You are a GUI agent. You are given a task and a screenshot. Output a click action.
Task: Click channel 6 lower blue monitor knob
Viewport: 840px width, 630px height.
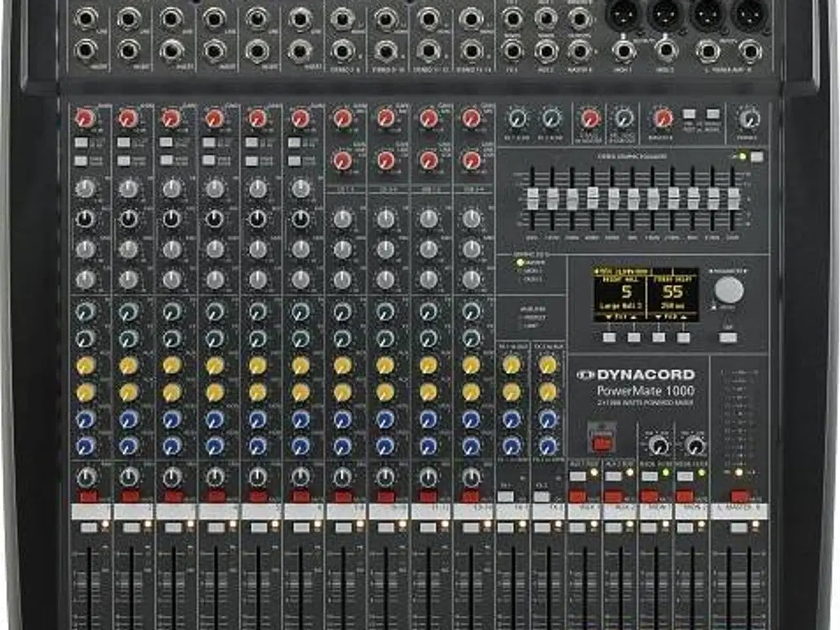click(x=300, y=446)
